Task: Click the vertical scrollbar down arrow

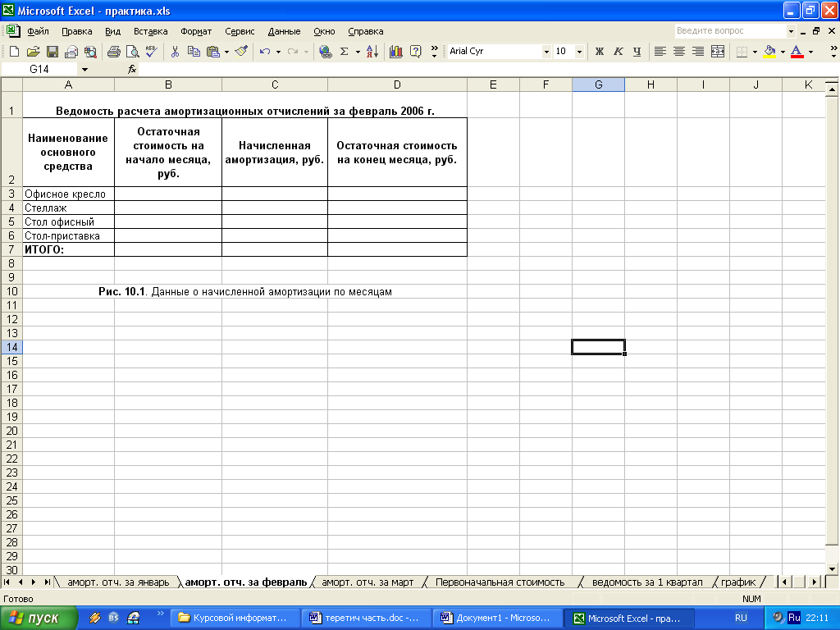Action: [832, 569]
